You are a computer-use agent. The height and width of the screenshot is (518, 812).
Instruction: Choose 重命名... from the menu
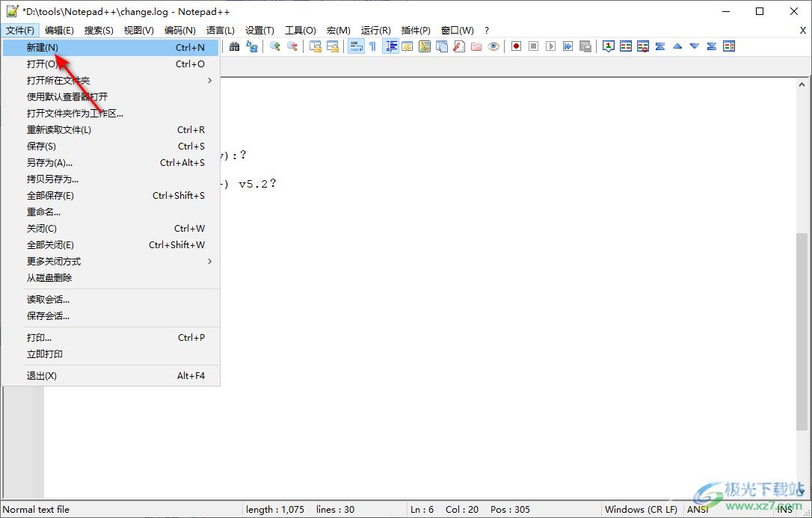111,212
